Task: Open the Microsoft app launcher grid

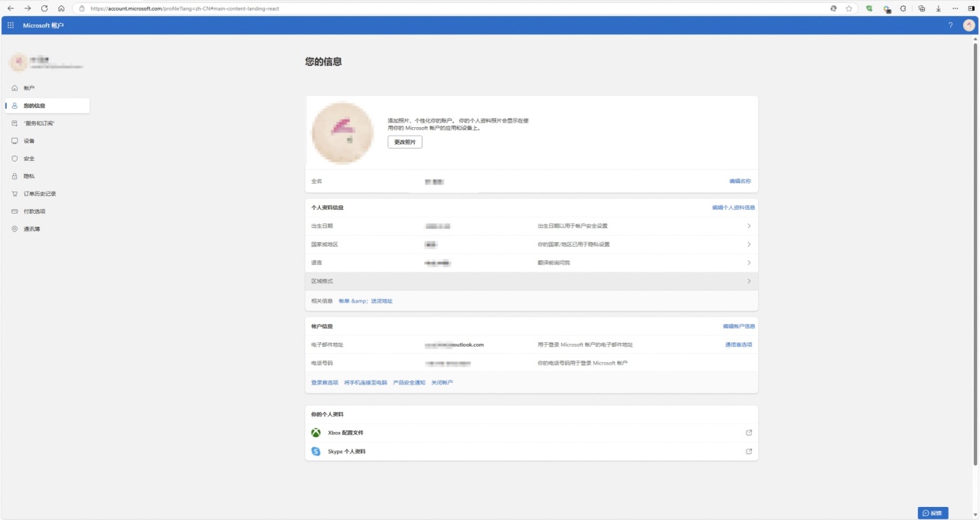Action: click(x=11, y=25)
